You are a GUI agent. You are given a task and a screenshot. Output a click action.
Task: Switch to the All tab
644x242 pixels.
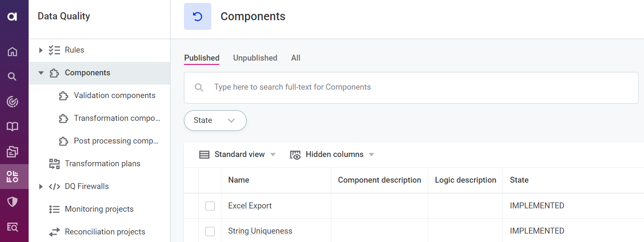coord(295,58)
